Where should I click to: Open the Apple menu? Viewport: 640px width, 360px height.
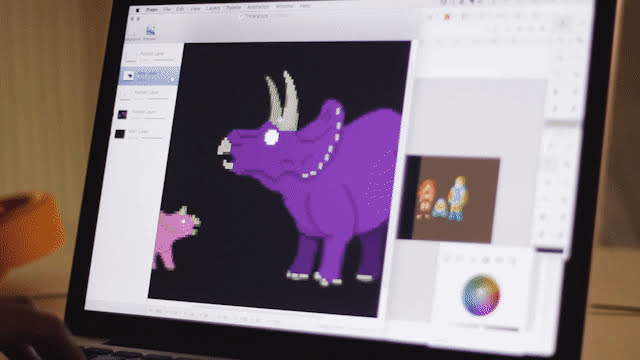click(138, 9)
